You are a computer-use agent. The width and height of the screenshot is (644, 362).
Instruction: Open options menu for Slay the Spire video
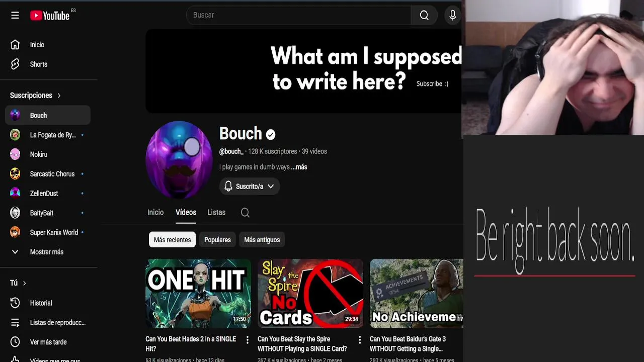[x=359, y=340]
